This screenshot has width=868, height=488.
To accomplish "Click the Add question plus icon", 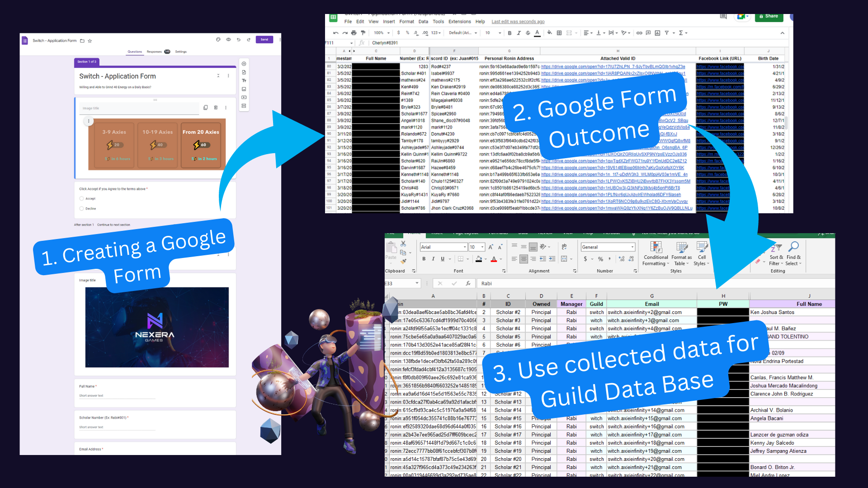I will [x=244, y=64].
